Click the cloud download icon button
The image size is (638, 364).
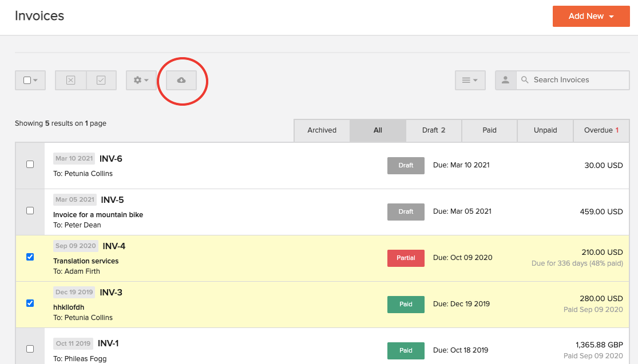point(181,80)
